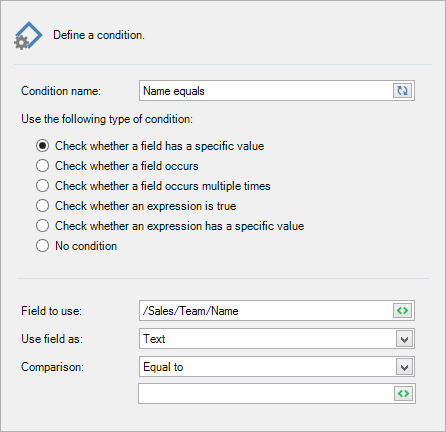Click the 'Comparison:' label
Screen dimensions: 446x432
[x=52, y=367]
